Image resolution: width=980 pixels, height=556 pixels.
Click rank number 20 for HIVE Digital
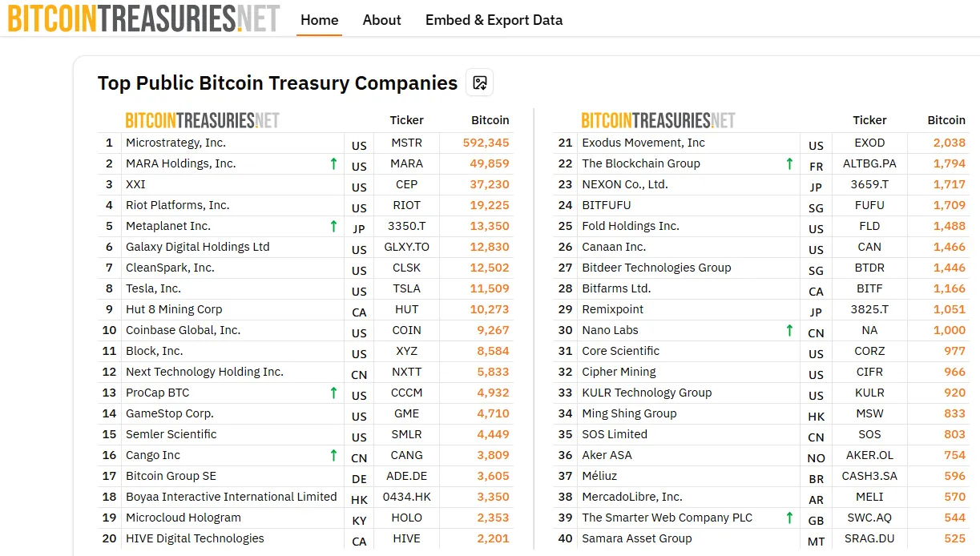[109, 538]
